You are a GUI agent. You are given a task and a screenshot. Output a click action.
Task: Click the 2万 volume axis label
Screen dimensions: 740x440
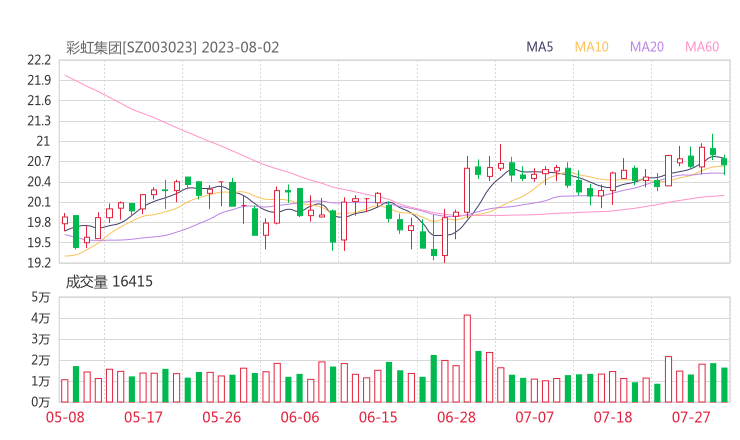41,360
